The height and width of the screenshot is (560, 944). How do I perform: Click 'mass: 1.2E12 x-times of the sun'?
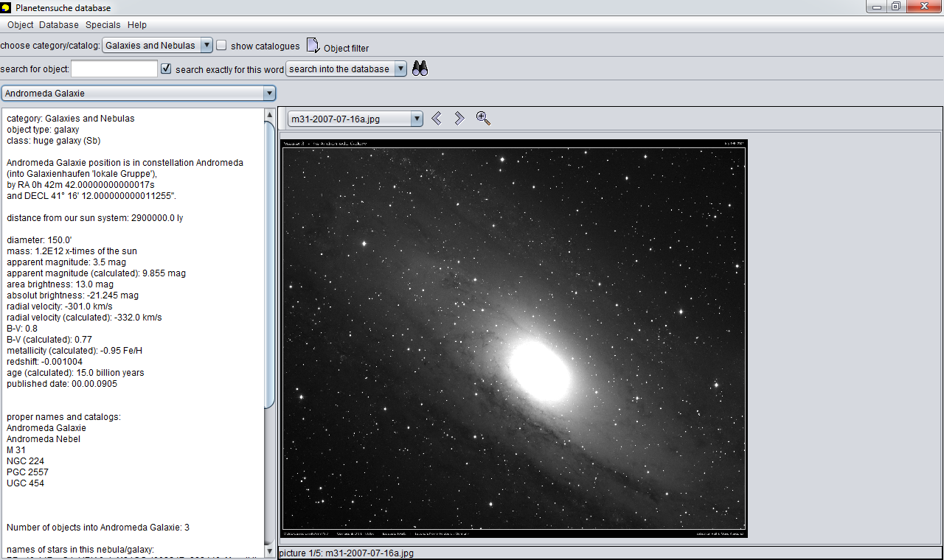[72, 251]
